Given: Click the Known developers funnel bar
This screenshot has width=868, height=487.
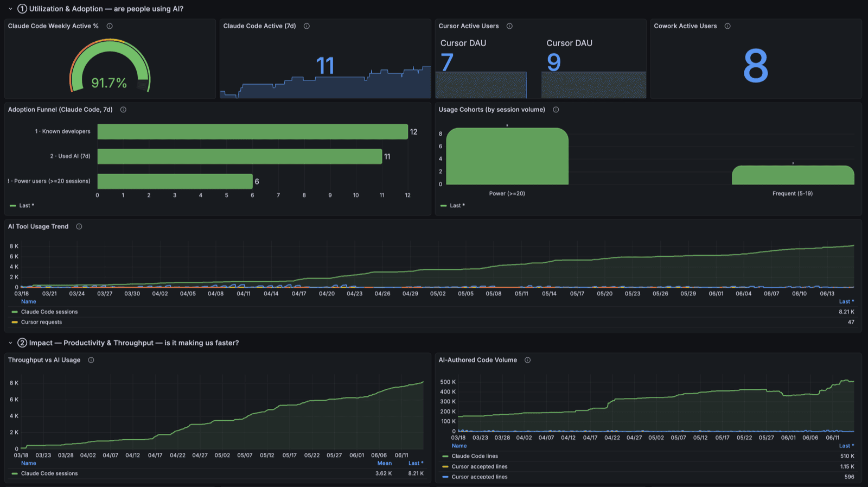Looking at the screenshot, I should [253, 132].
